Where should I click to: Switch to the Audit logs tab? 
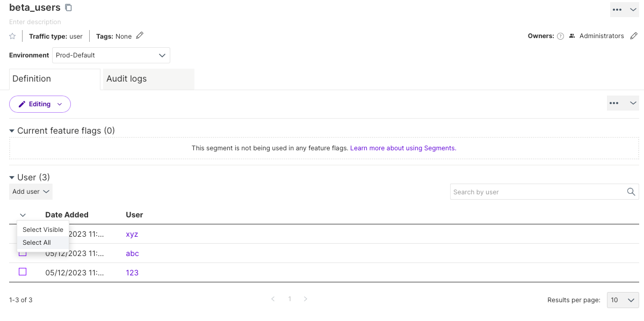tap(127, 79)
